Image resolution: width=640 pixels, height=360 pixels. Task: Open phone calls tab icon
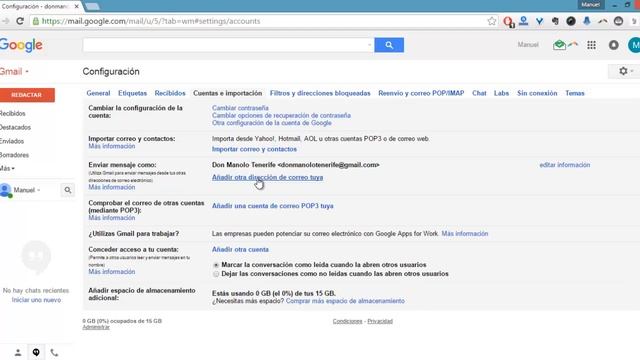tap(54, 353)
